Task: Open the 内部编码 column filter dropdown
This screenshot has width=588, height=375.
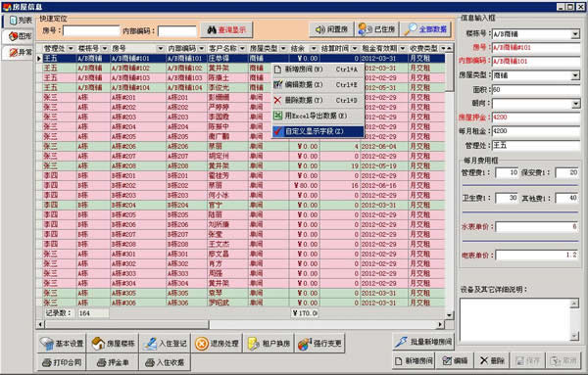Action: coord(201,49)
